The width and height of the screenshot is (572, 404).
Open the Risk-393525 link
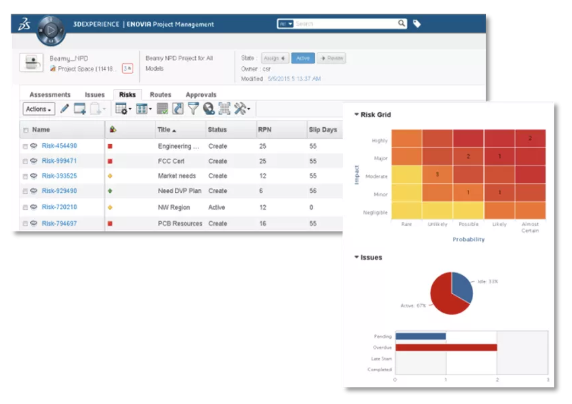[x=59, y=176]
